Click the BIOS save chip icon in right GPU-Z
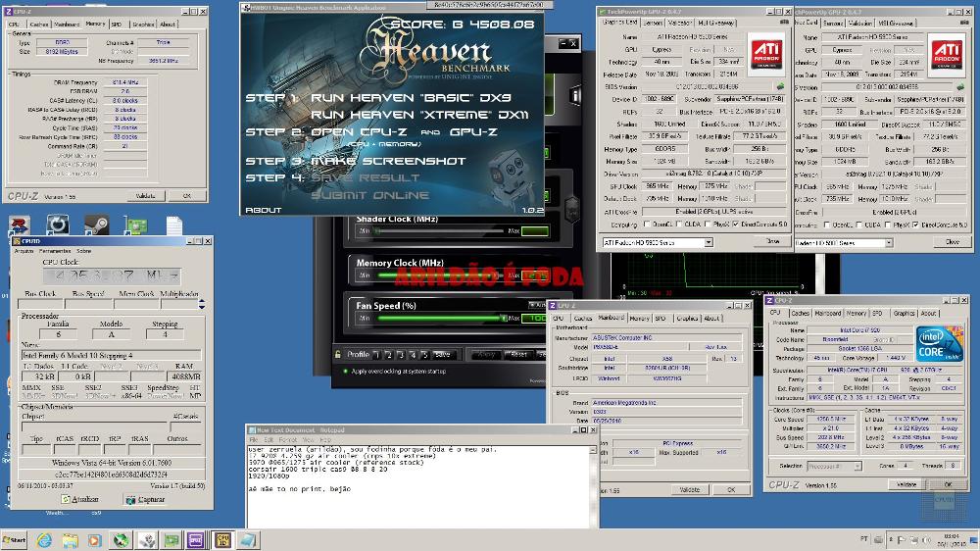The width and height of the screenshot is (980, 551). 960,87
